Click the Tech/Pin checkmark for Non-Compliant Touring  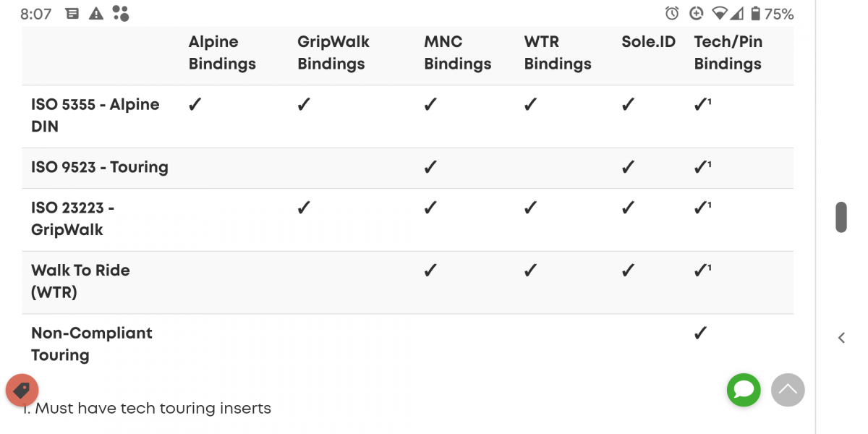(700, 333)
